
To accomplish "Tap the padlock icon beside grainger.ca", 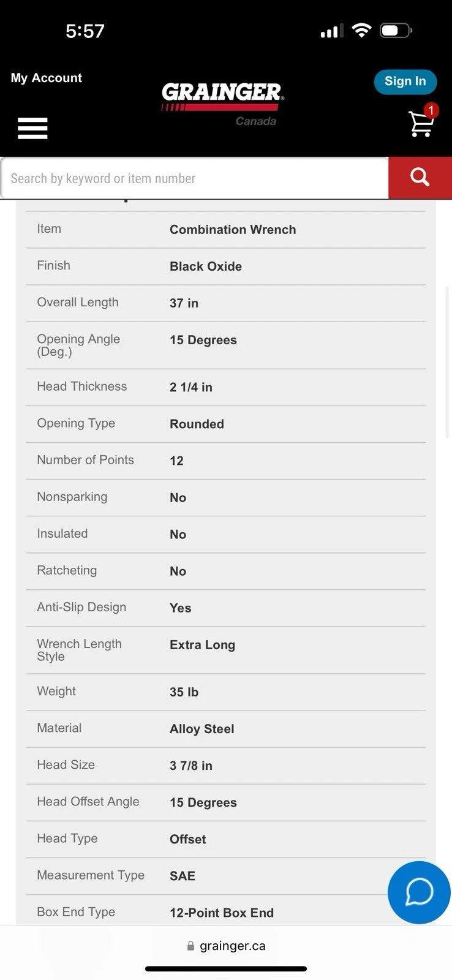I will [190, 946].
